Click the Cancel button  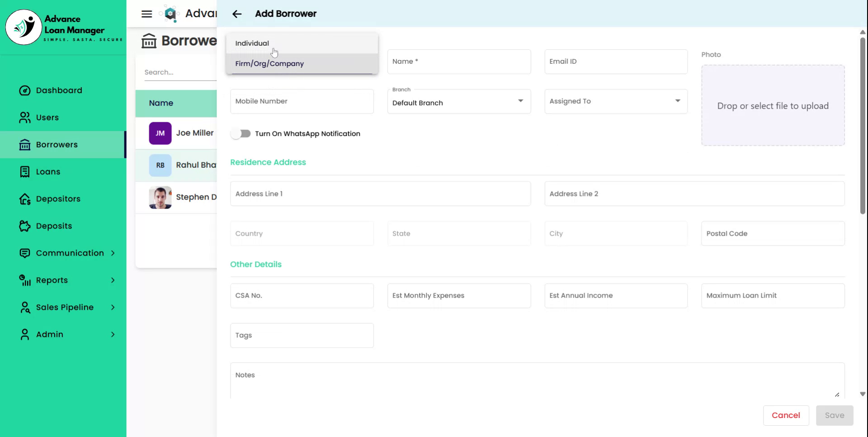pyautogui.click(x=786, y=415)
